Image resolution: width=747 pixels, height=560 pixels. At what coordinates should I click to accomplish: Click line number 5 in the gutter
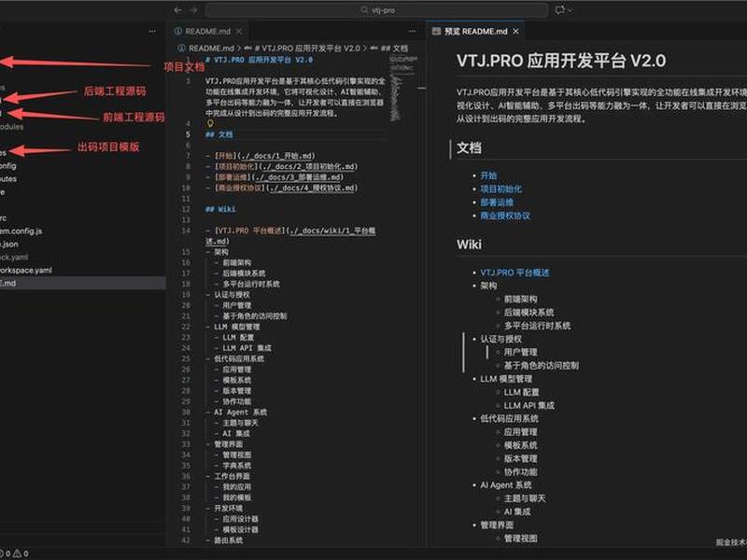188,134
